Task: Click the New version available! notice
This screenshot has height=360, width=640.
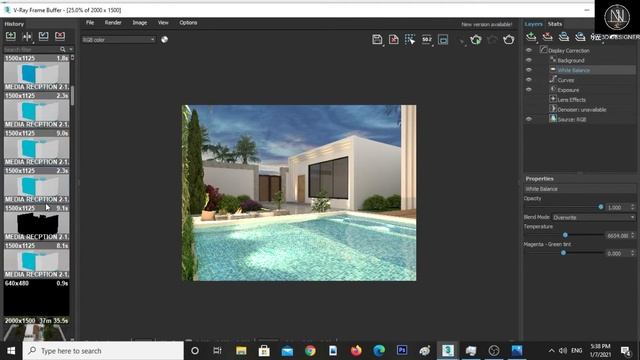Action: tap(487, 24)
